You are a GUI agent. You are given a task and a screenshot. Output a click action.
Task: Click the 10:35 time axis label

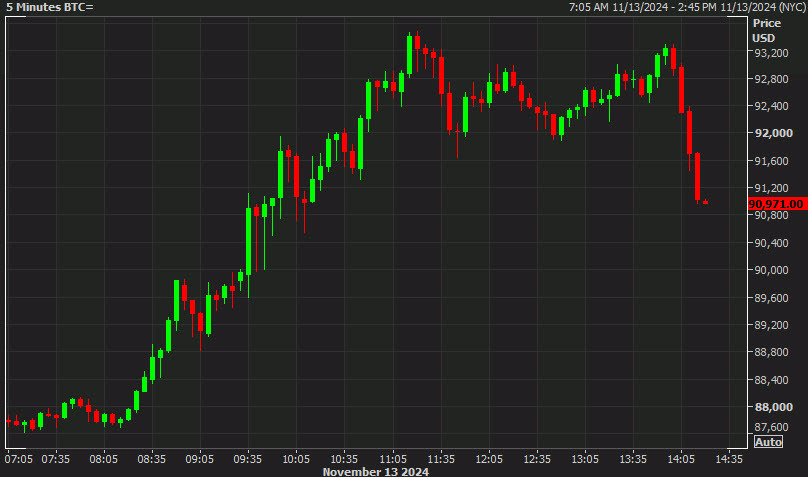(344, 459)
